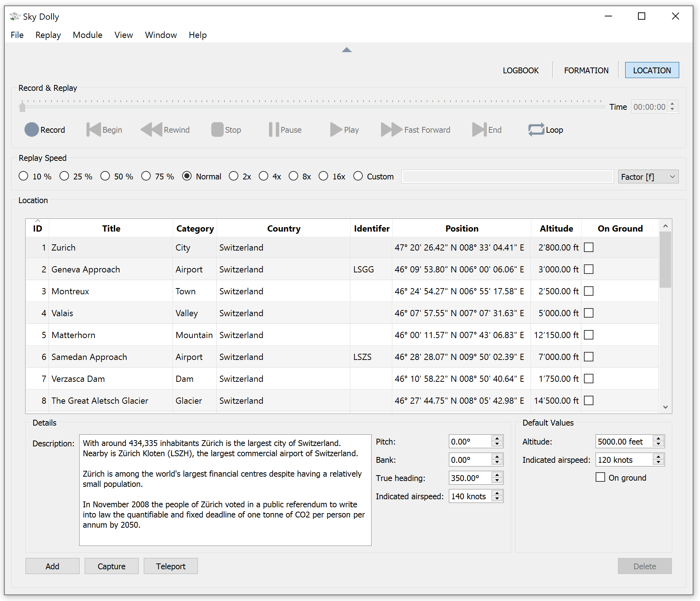Click the location table scroll down arrow
This screenshot has width=700, height=601.
[x=665, y=407]
